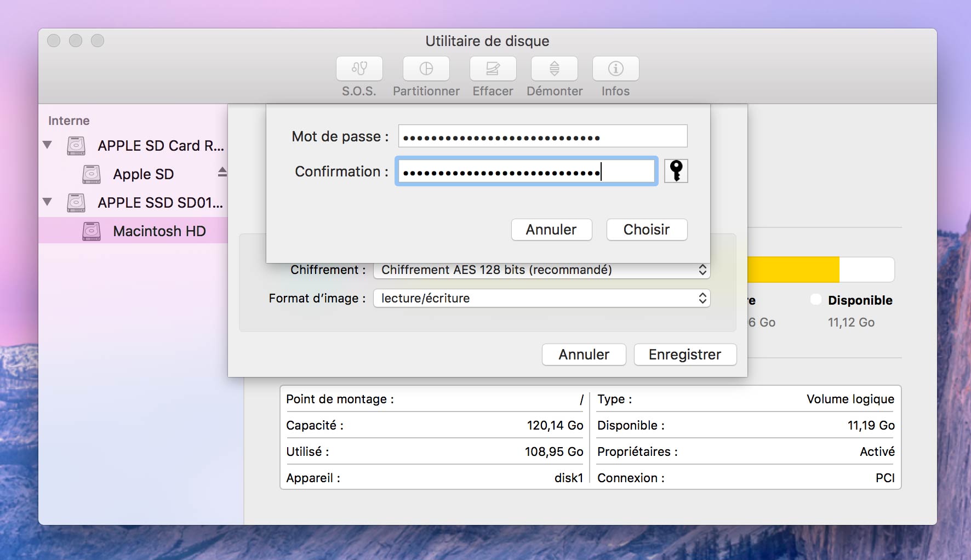Select Macintosh HD in sidebar
The height and width of the screenshot is (560, 971).
[x=133, y=231]
